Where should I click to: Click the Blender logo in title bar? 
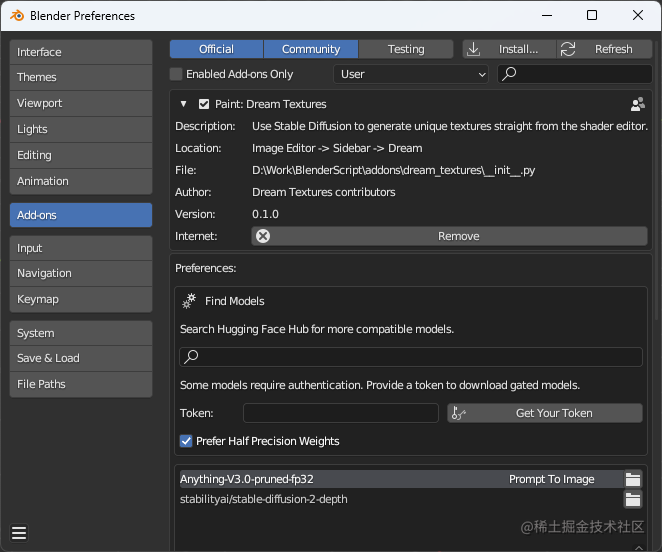coord(16,16)
